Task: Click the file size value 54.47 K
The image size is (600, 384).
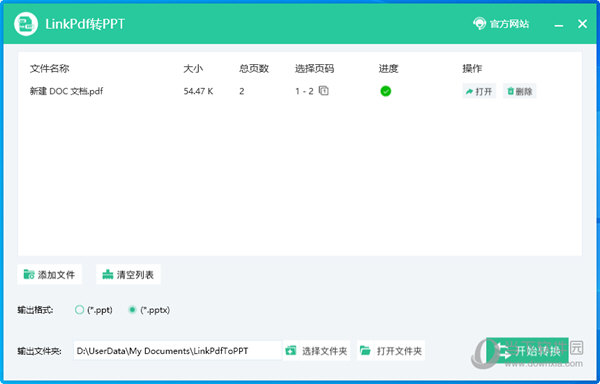Action: click(198, 91)
